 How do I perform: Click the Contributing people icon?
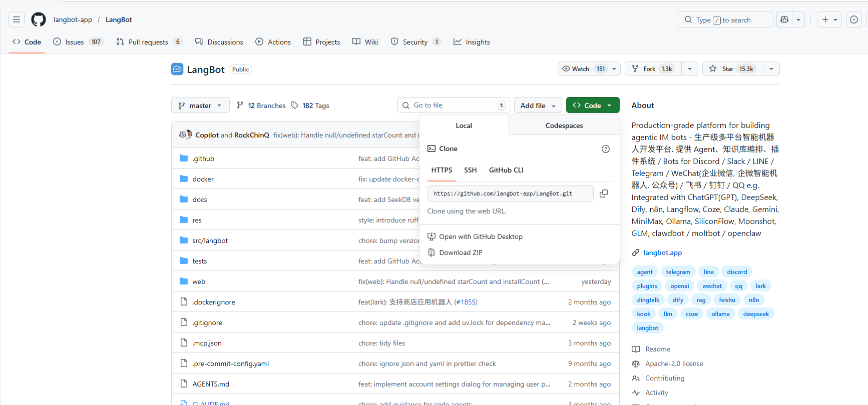pyautogui.click(x=636, y=378)
